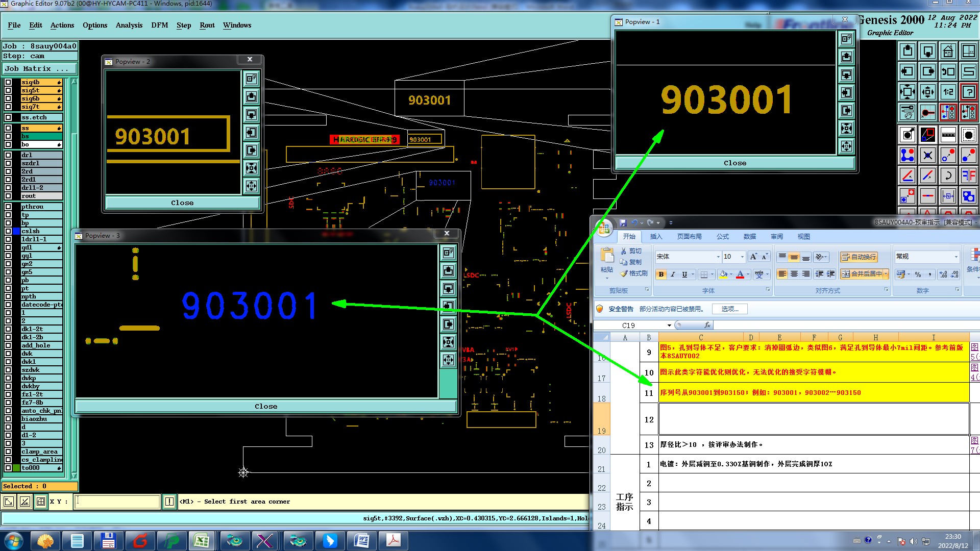Open the DFM menu
Screen dimensions: 980x551
point(159,25)
